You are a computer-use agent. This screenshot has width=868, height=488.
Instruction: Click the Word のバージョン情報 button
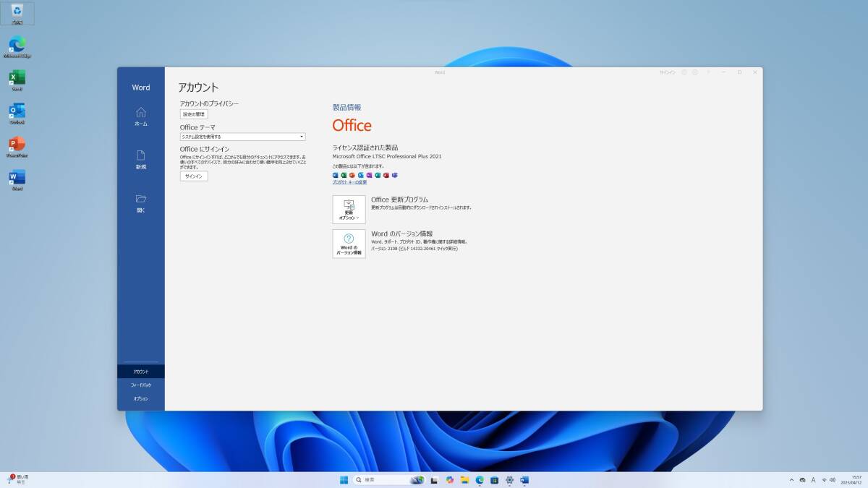click(x=349, y=244)
